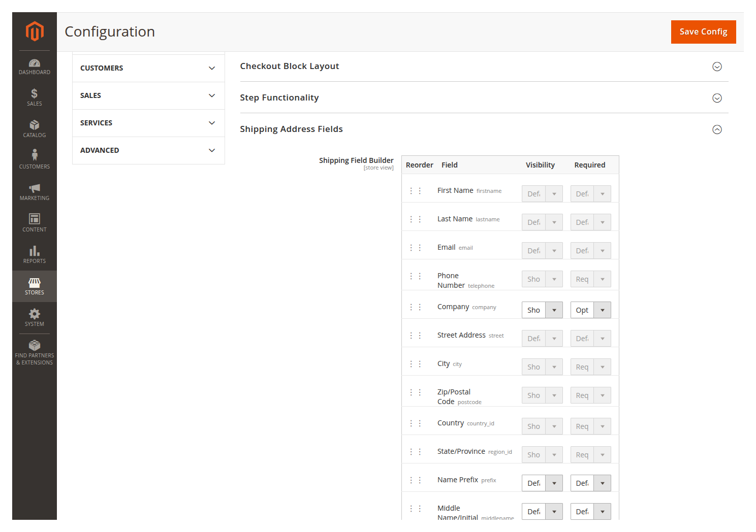Open First Name visibility dropdown
756x532 pixels.
click(x=542, y=194)
